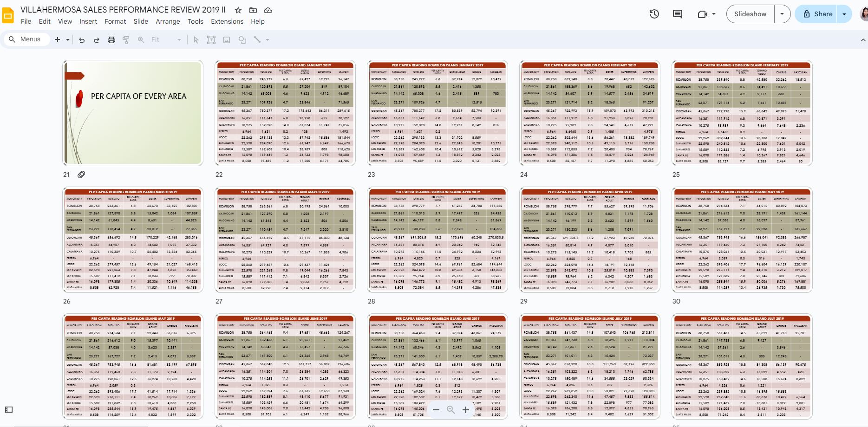The image size is (868, 427).
Task: Open the Arrange menu
Action: pos(168,21)
